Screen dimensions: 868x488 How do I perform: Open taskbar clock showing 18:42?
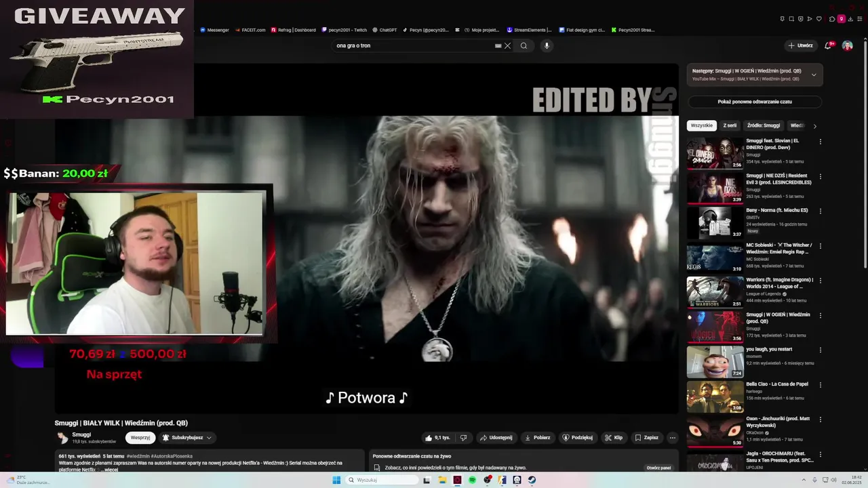pos(852,480)
